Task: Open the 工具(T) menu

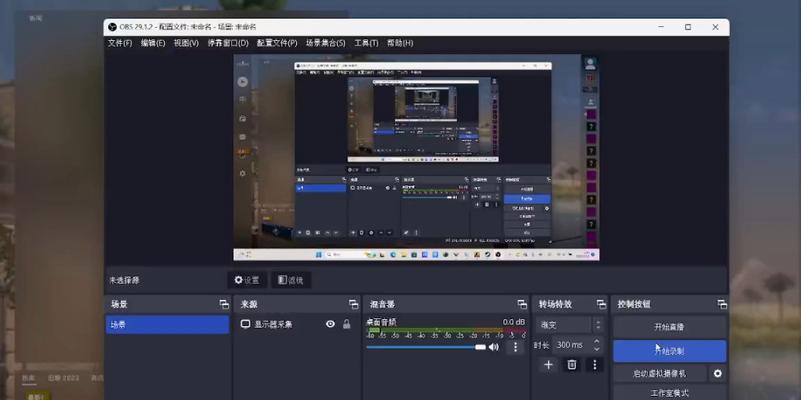Action: tap(366, 43)
